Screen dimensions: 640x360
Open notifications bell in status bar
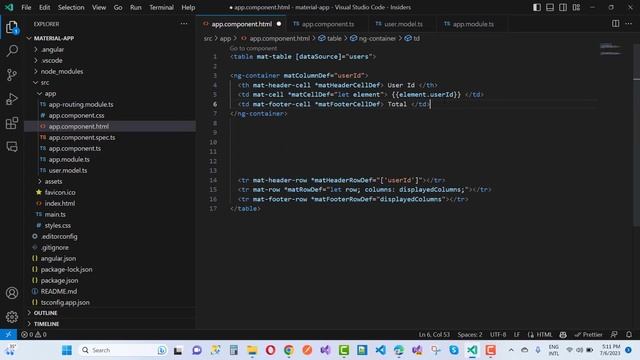pyautogui.click(x=629, y=334)
